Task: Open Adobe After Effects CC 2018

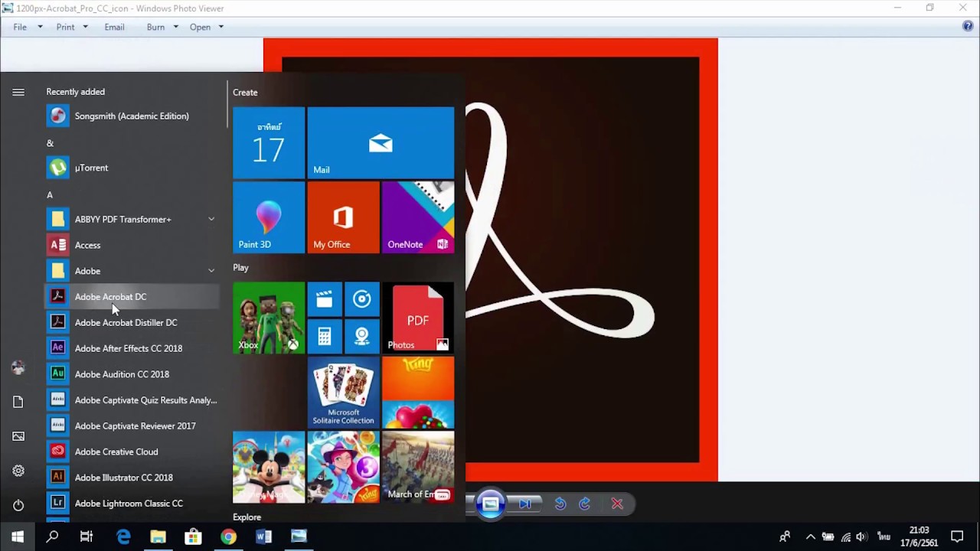Action: point(132,348)
